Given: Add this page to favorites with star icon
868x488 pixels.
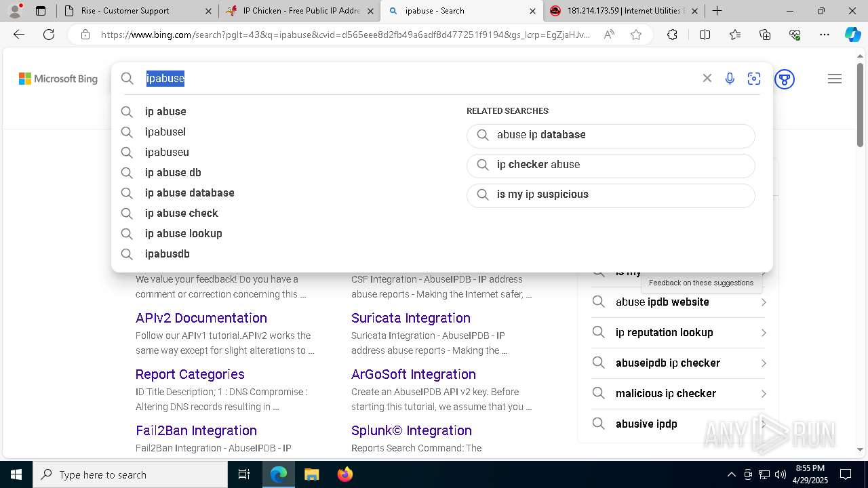Looking at the screenshot, I should (636, 35).
